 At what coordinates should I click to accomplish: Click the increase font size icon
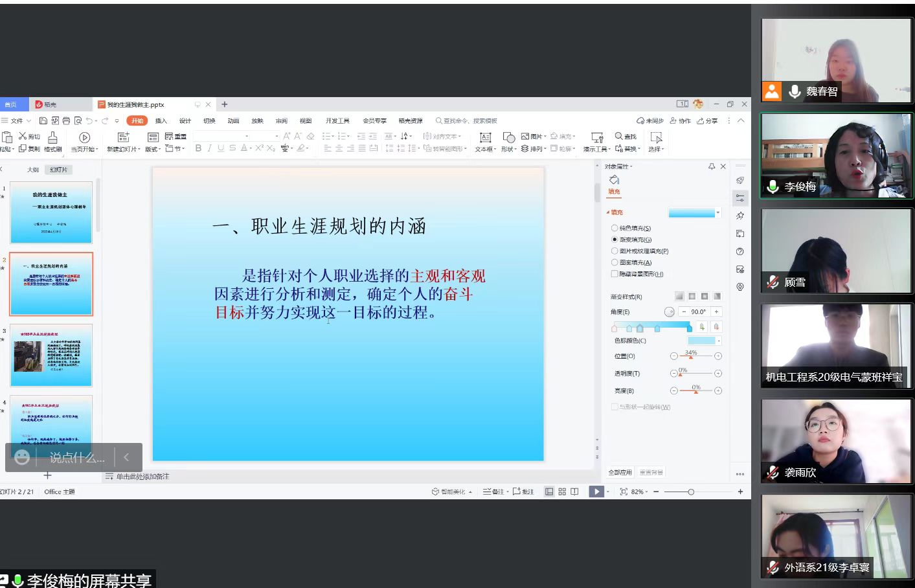coord(287,136)
